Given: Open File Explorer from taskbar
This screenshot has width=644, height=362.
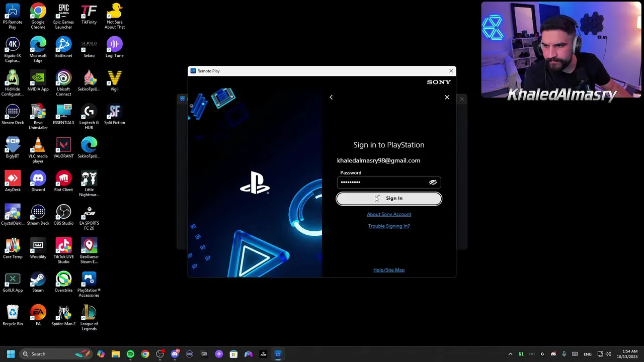Looking at the screenshot, I should pos(116,354).
